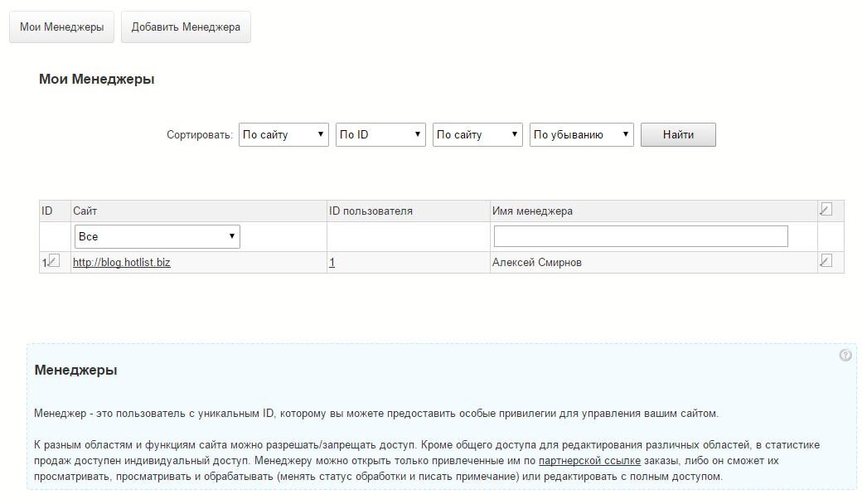Switch to the Мои Менеджеры tab

pos(62,27)
